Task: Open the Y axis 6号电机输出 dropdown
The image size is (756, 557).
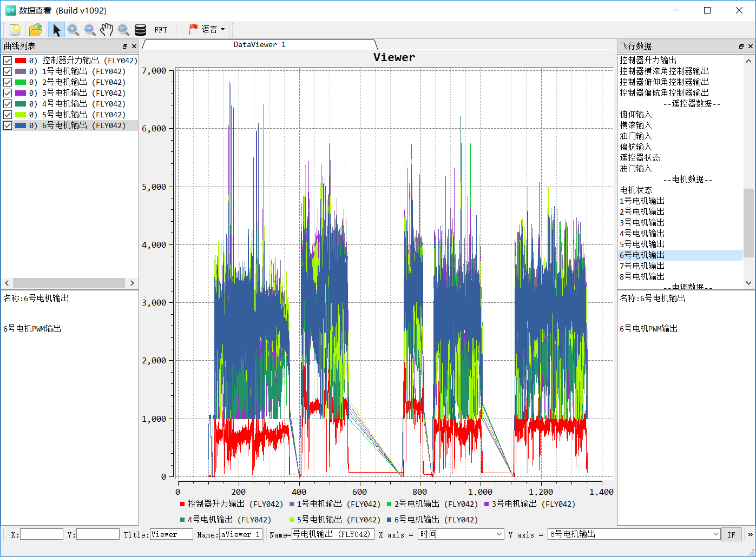Action: [x=634, y=534]
